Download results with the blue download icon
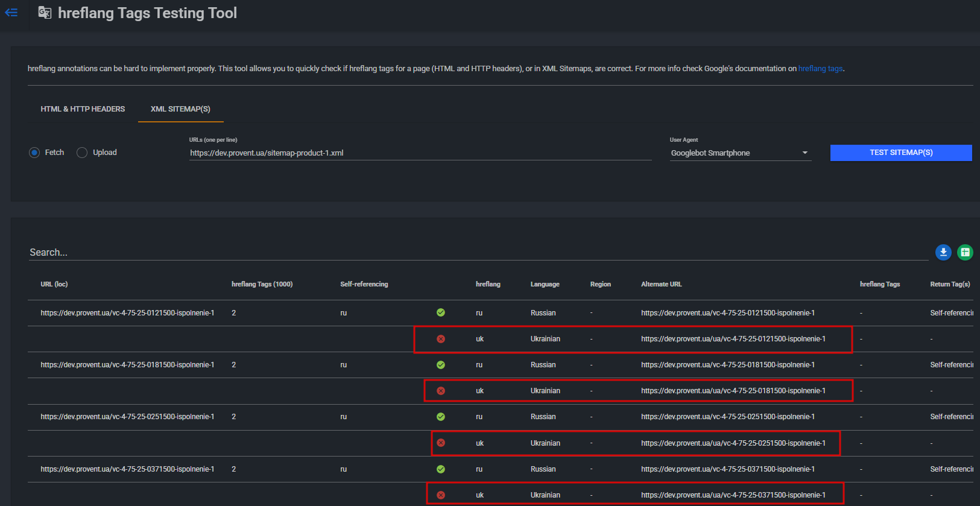This screenshot has height=506, width=980. pyautogui.click(x=943, y=252)
